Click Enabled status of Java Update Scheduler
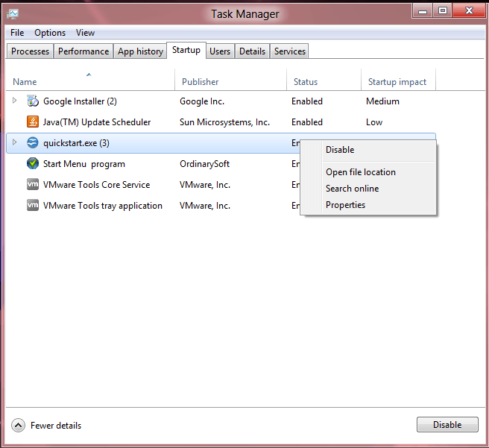This screenshot has height=448, width=489. click(x=307, y=122)
